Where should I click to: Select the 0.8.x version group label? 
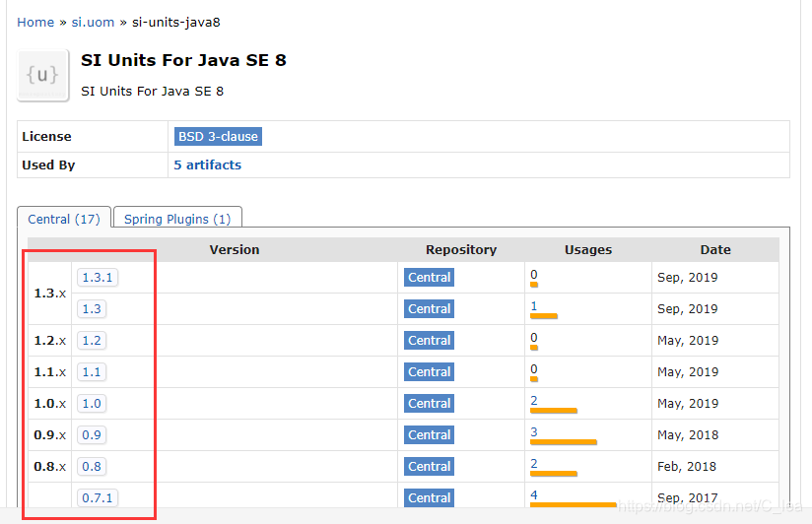tap(49, 467)
